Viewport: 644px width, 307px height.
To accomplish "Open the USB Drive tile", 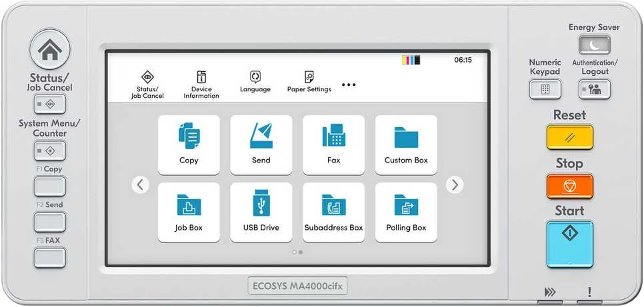I will point(261,212).
